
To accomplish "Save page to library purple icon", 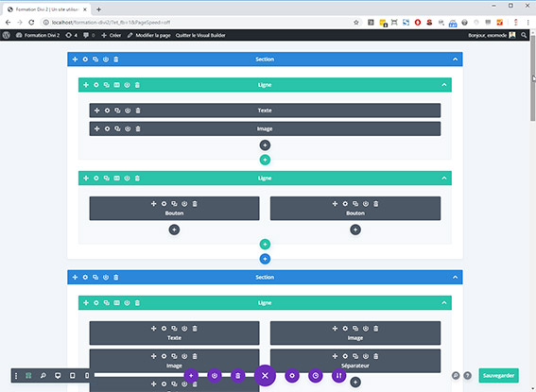I will tap(215, 375).
